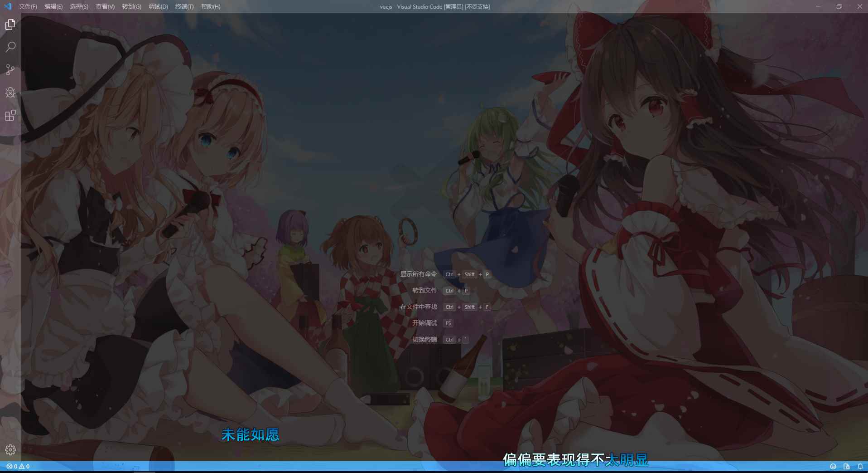This screenshot has height=473, width=868.
Task: Open the 选择(S) menu
Action: point(79,6)
